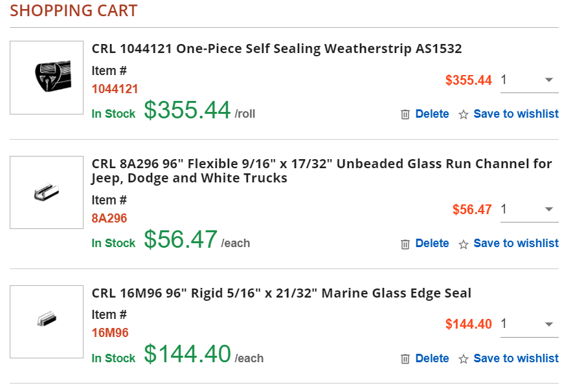This screenshot has height=392, width=584.
Task: Click wishlist star icon for weatherstrip item
Action: (464, 114)
